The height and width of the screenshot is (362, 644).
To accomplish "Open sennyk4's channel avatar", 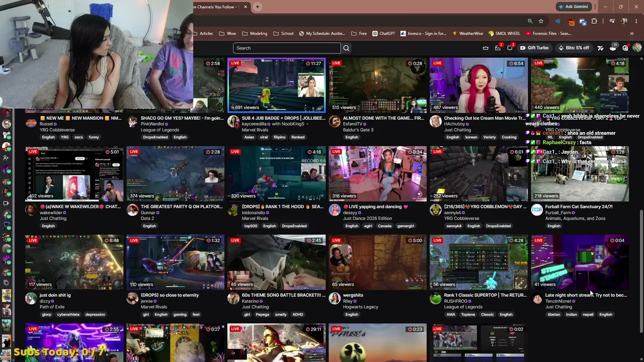I will tap(436, 210).
